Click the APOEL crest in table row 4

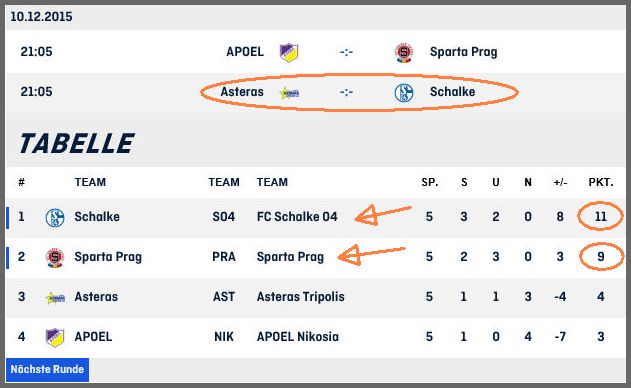tap(55, 337)
